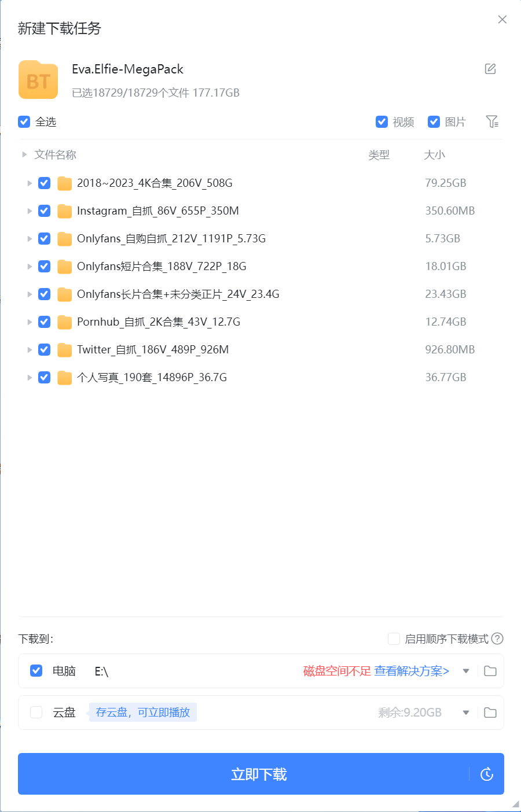Click folder icon of 个人写真_190套_14896P_36.7G
Image resolution: width=521 pixels, height=812 pixels.
[65, 378]
